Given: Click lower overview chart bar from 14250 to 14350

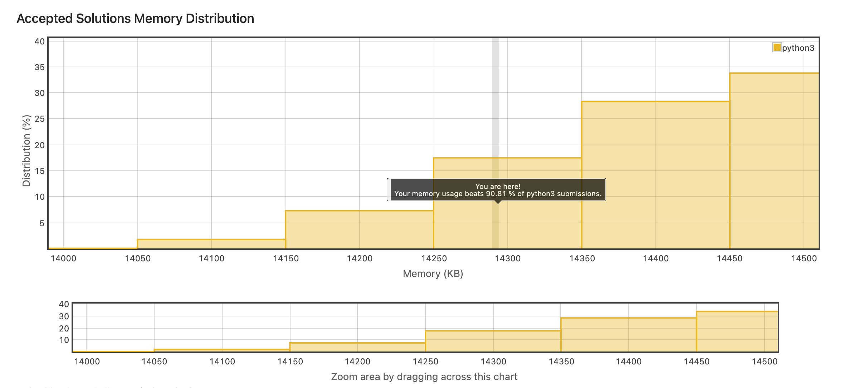Looking at the screenshot, I should (x=493, y=341).
